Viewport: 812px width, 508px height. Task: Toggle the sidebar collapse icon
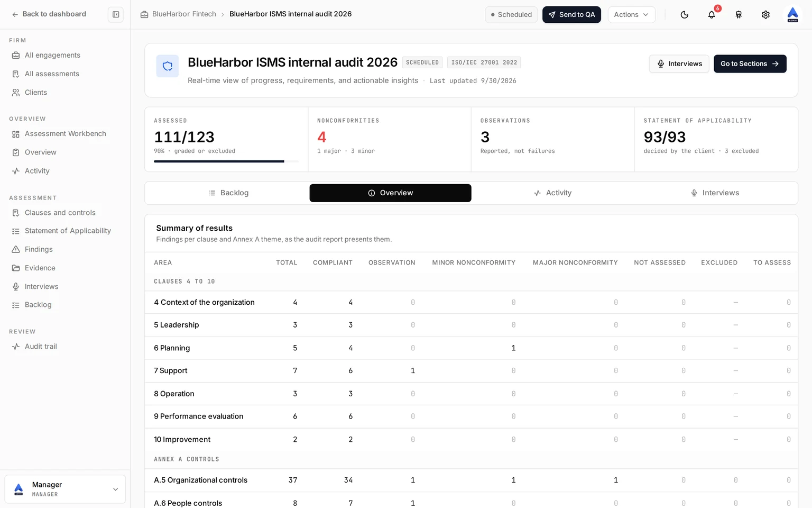pyautogui.click(x=116, y=14)
